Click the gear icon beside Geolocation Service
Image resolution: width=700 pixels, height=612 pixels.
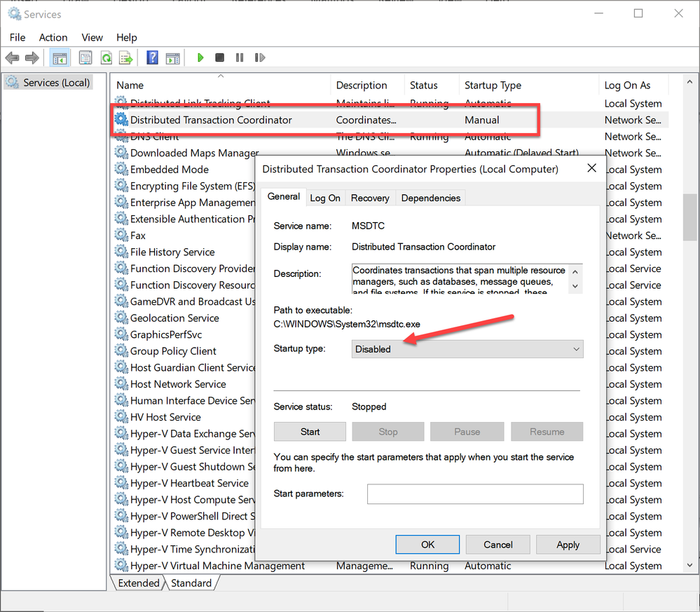[x=121, y=318]
